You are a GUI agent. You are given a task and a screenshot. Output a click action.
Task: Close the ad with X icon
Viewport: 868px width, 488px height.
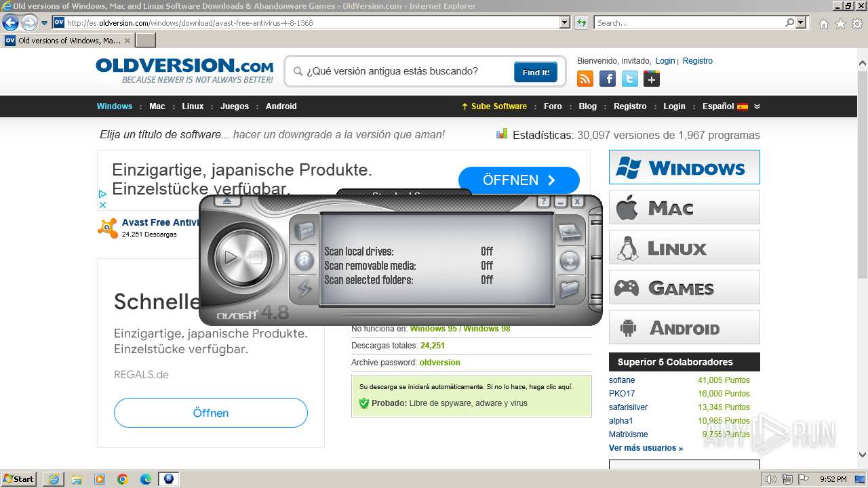coord(102,205)
